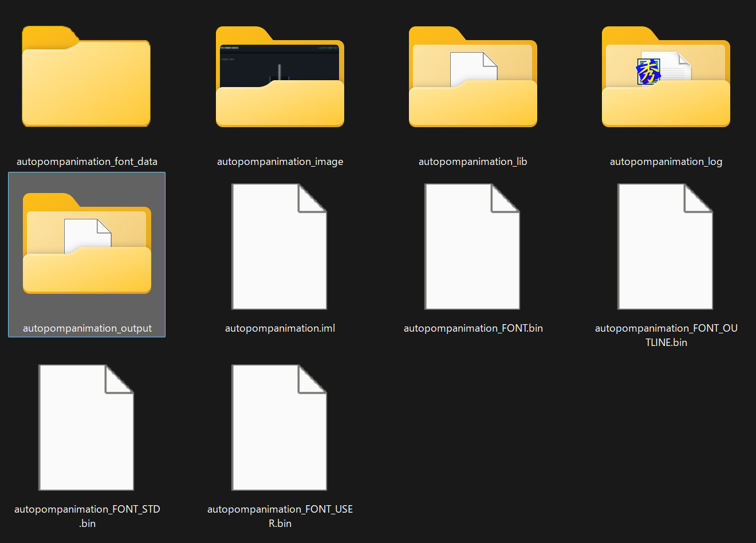Click the autopompanimation_FONT.bin file icon
The width and height of the screenshot is (756, 543).
(x=472, y=246)
